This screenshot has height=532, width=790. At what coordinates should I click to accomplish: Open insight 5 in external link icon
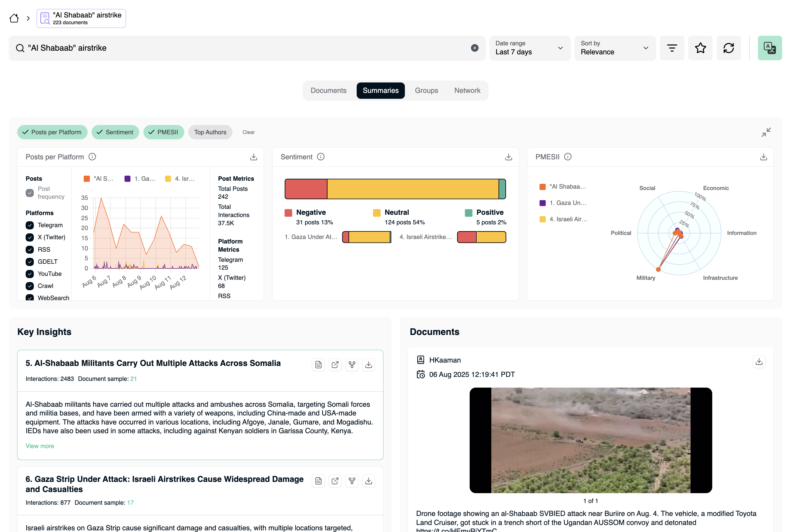pyautogui.click(x=335, y=365)
